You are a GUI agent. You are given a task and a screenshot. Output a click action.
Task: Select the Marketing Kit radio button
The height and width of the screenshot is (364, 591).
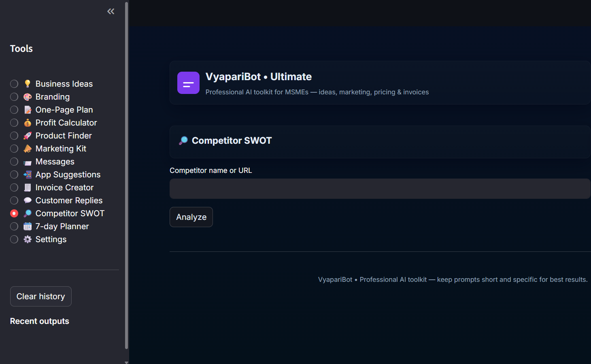pos(14,149)
